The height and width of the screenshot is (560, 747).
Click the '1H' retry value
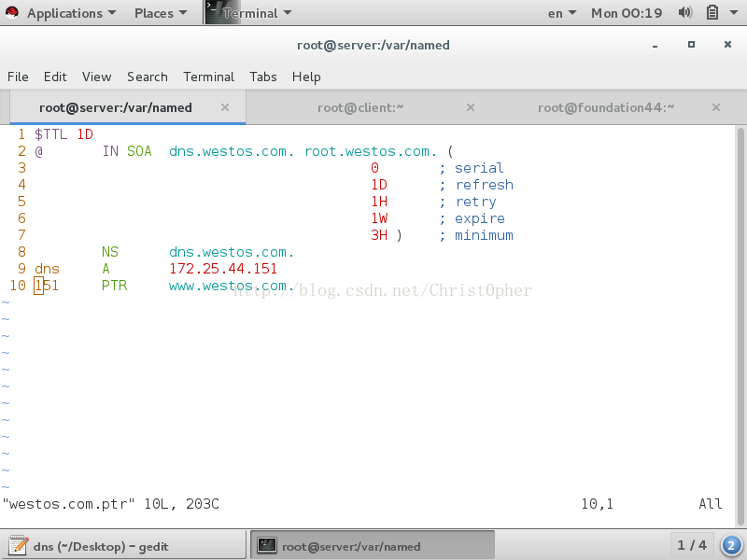379,202
